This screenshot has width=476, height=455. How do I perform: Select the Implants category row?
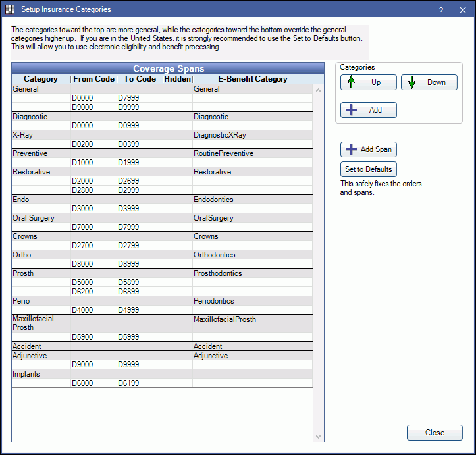(x=162, y=374)
